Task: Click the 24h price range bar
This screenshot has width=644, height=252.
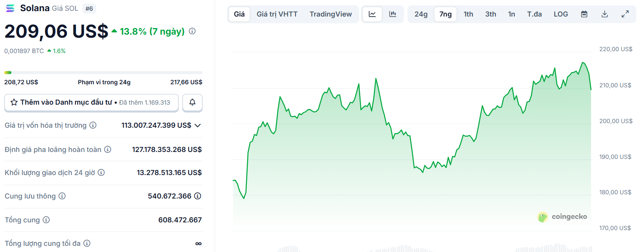Action: 103,72
